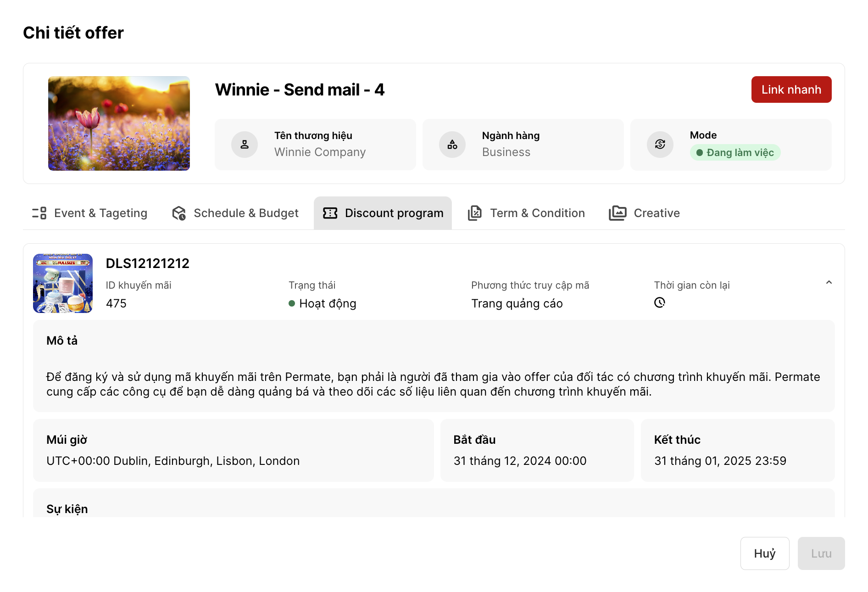Go to the Creative tab
The image size is (868, 592).
[x=657, y=213]
